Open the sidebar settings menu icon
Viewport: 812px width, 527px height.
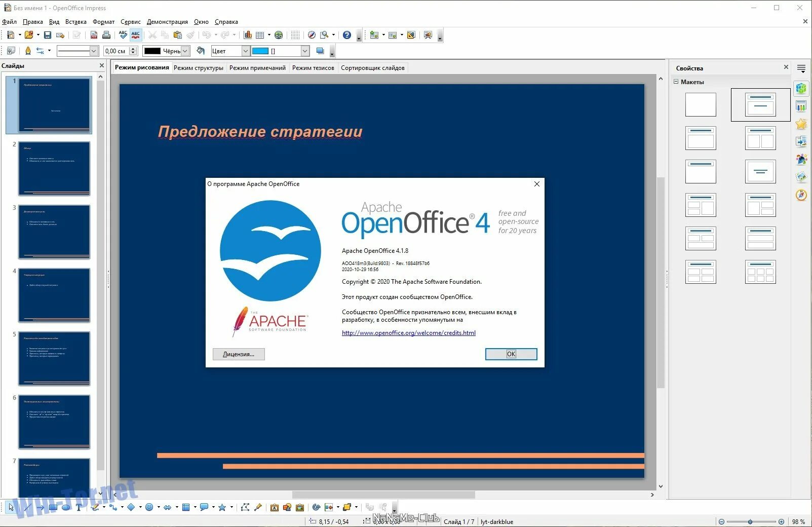tap(801, 68)
